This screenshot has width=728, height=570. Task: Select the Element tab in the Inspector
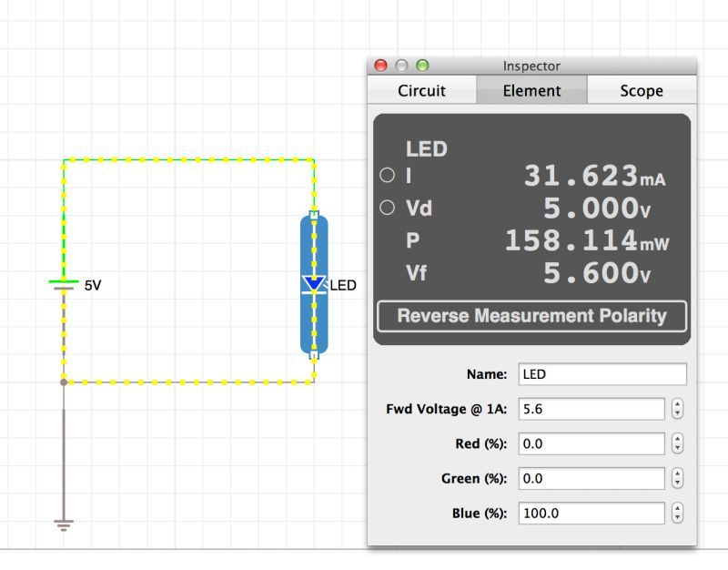532,90
